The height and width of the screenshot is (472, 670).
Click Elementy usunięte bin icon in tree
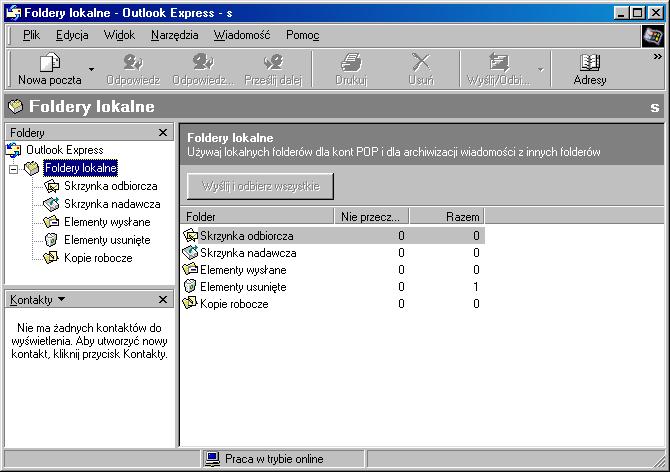51,240
